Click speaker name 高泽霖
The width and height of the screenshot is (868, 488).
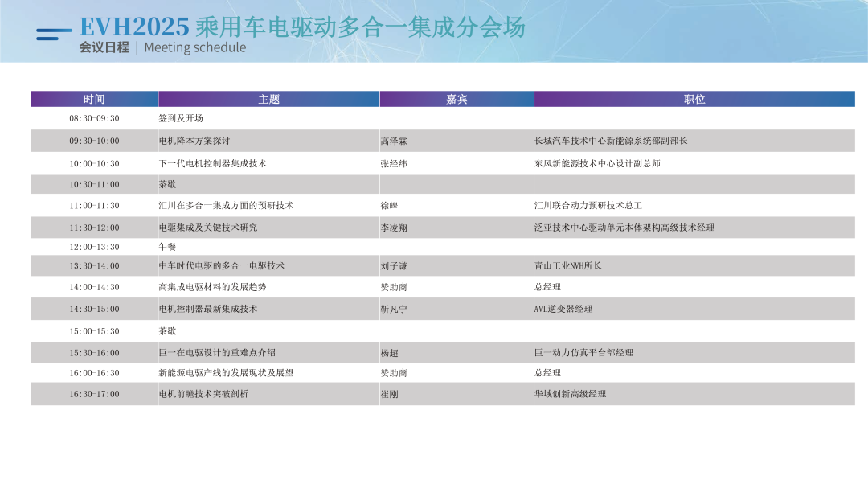tap(394, 141)
